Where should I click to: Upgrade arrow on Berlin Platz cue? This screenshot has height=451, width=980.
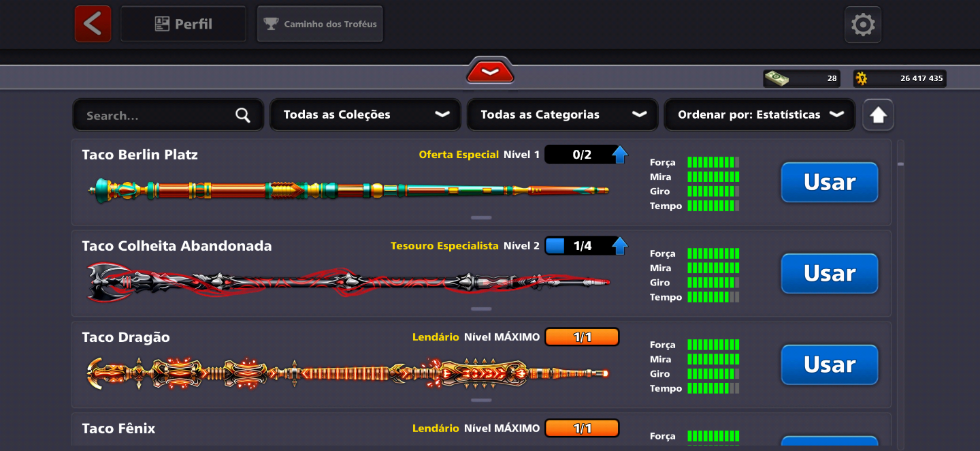click(619, 155)
